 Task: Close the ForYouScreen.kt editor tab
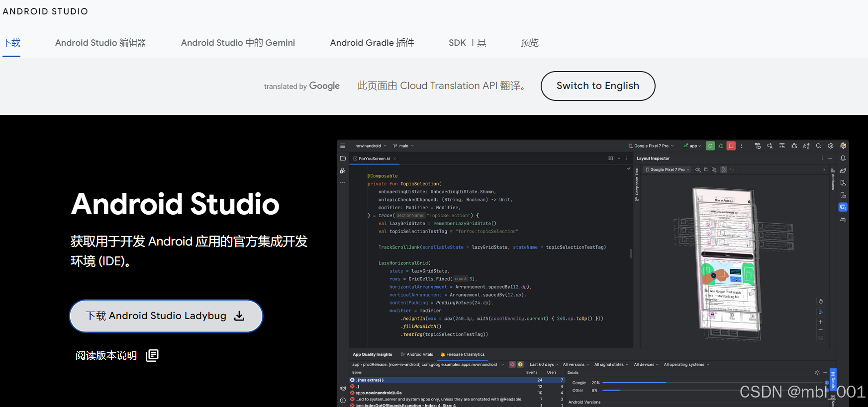coord(394,159)
